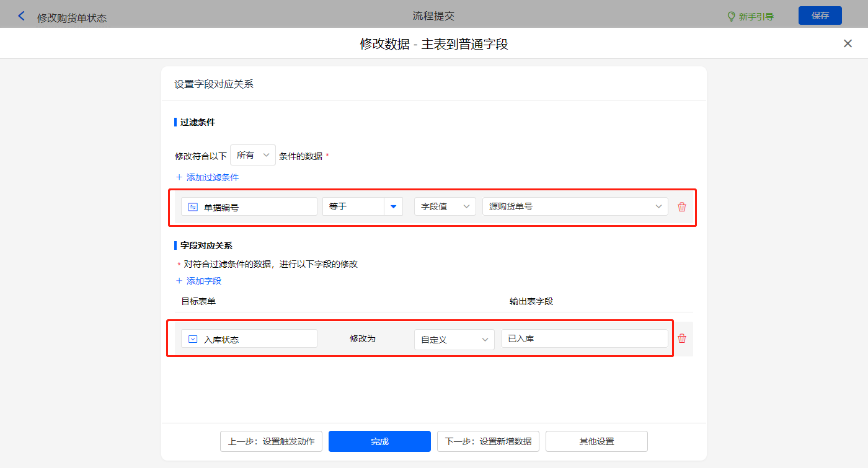Expand the 等于 operator dropdown arrow

[393, 206]
